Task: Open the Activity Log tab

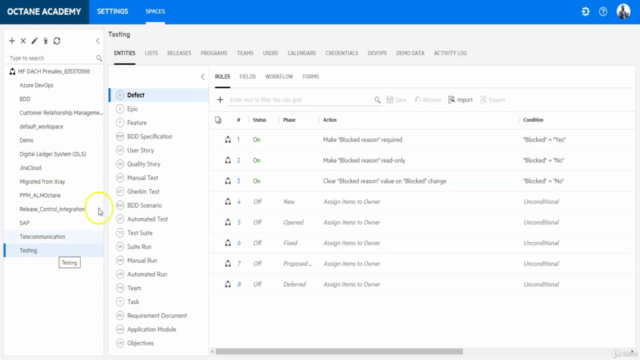Action: 450,53
